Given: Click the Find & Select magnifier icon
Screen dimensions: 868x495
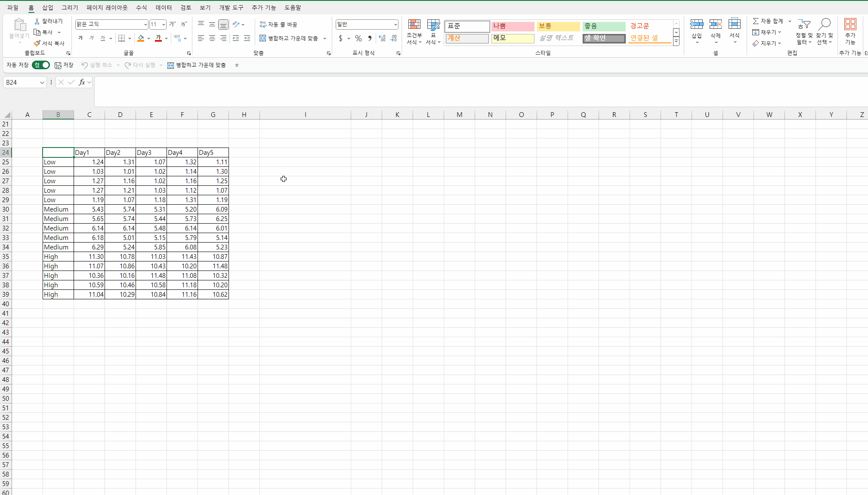Looking at the screenshot, I should [x=825, y=25].
